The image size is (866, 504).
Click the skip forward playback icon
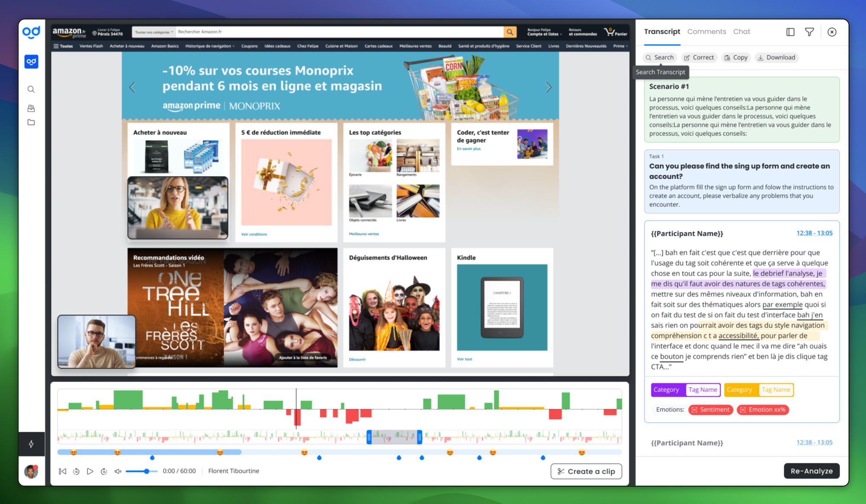104,471
